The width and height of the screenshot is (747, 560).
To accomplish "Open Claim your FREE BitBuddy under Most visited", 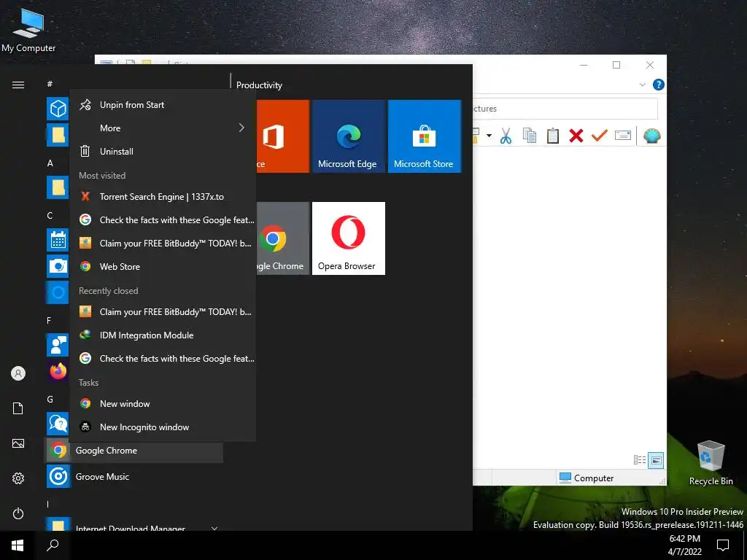I will (x=163, y=244).
